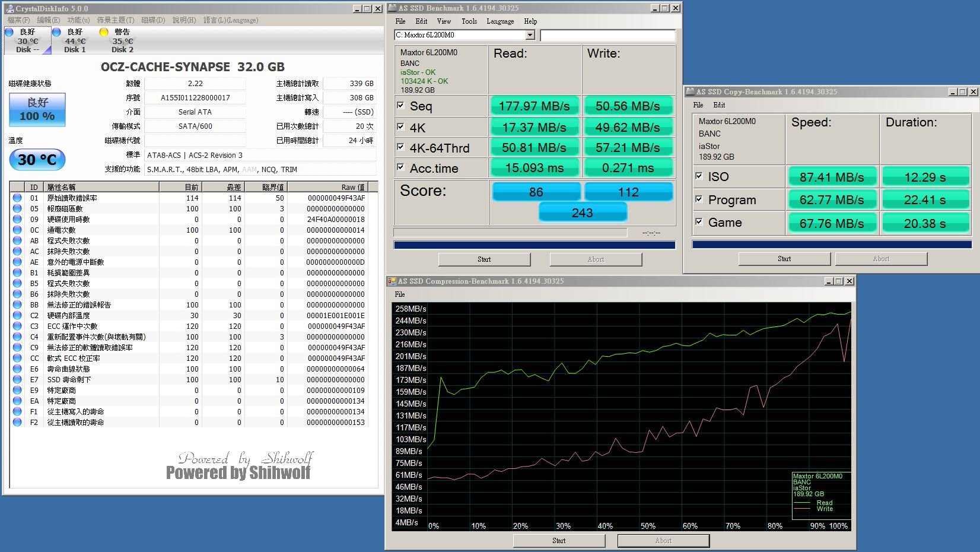Click status orb for attribute F2 row
Image resolution: width=980 pixels, height=552 pixels.
(17, 422)
